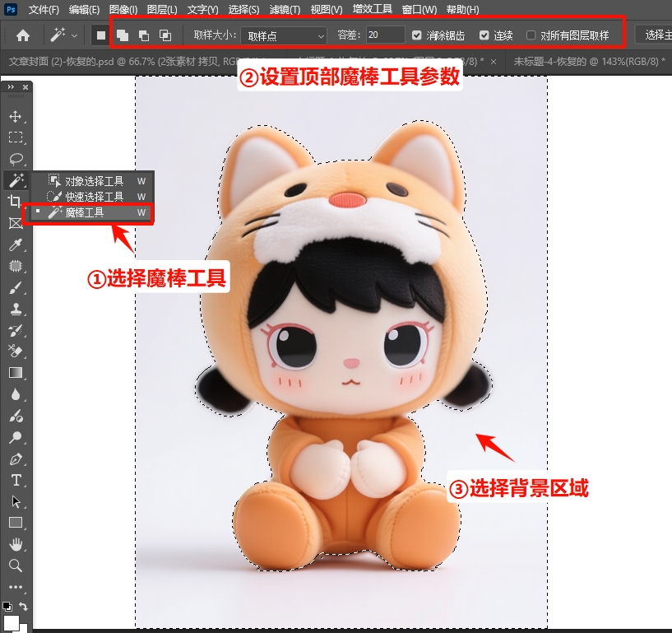Select the Crop tool
The image size is (672, 633).
click(x=16, y=202)
